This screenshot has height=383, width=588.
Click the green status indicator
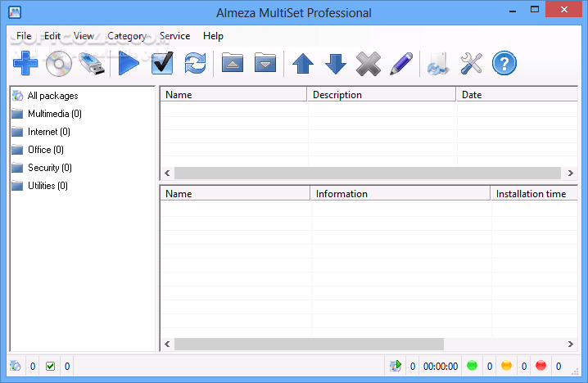click(x=473, y=365)
